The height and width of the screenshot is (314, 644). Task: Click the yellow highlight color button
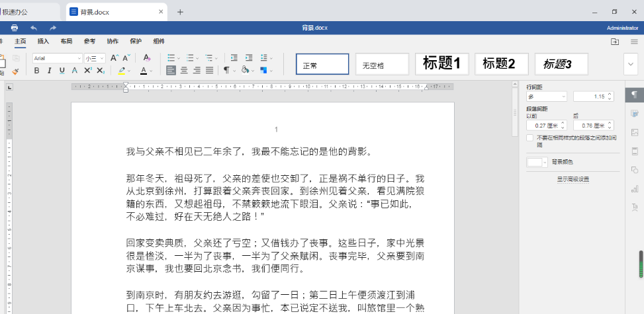122,71
